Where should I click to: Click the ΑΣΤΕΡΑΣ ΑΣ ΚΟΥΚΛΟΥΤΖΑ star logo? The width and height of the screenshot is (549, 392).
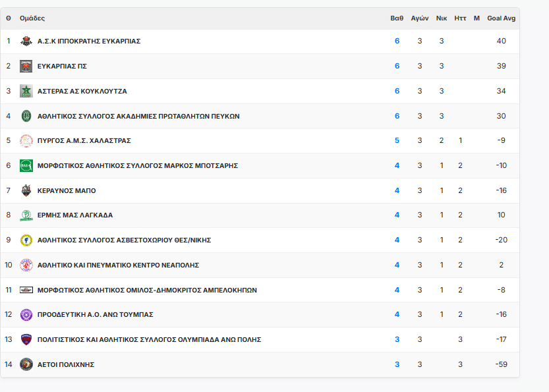(x=26, y=91)
